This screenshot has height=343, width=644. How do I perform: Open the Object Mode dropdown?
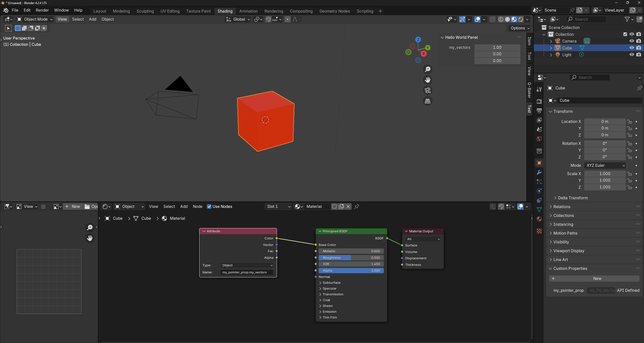[x=35, y=19]
